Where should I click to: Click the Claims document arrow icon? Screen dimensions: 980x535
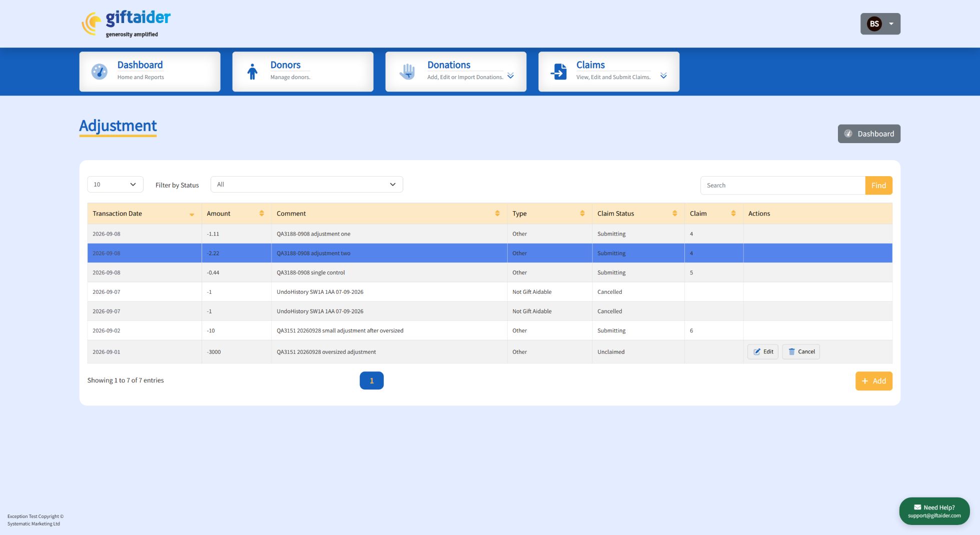[559, 72]
